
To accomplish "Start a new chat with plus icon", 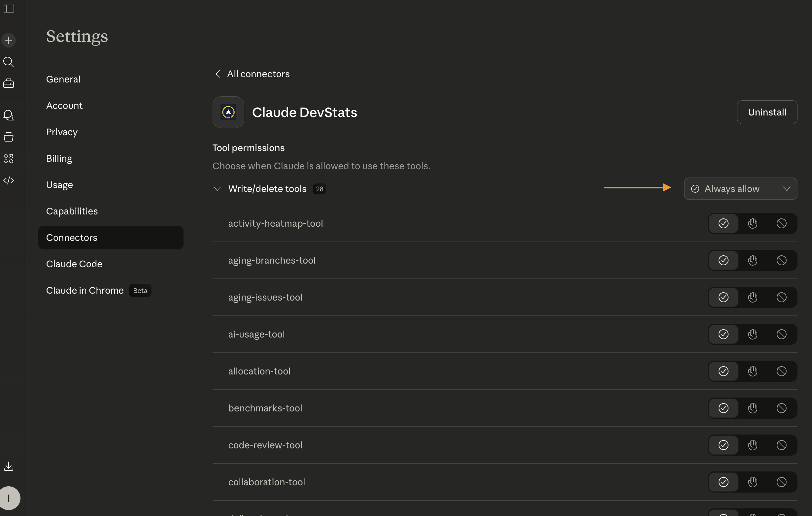I will (x=9, y=41).
